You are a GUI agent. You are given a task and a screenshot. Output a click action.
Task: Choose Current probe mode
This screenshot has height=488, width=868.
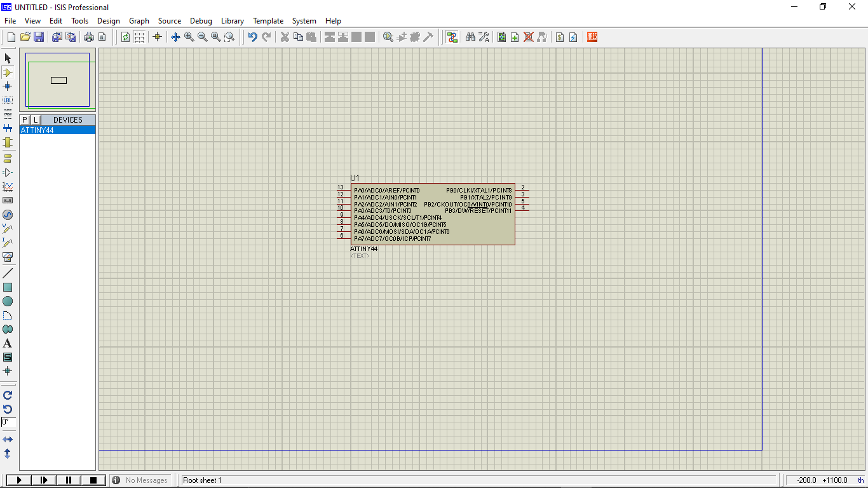8,243
